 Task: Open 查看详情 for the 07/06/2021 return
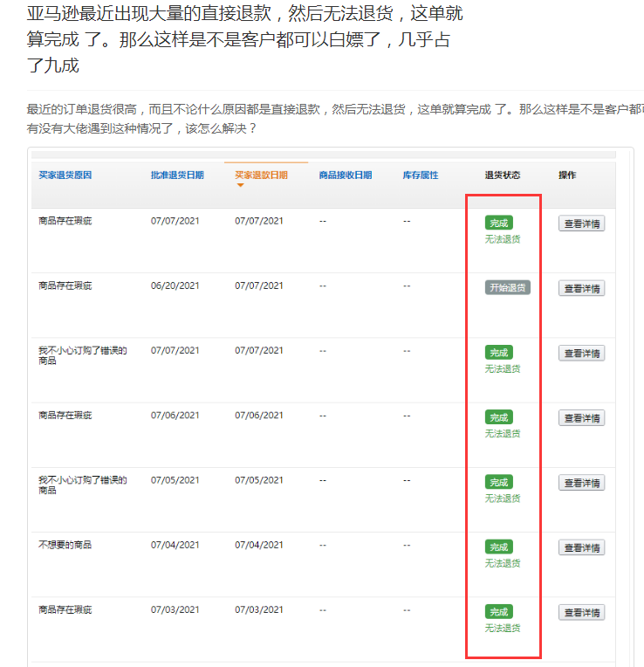pos(581,418)
